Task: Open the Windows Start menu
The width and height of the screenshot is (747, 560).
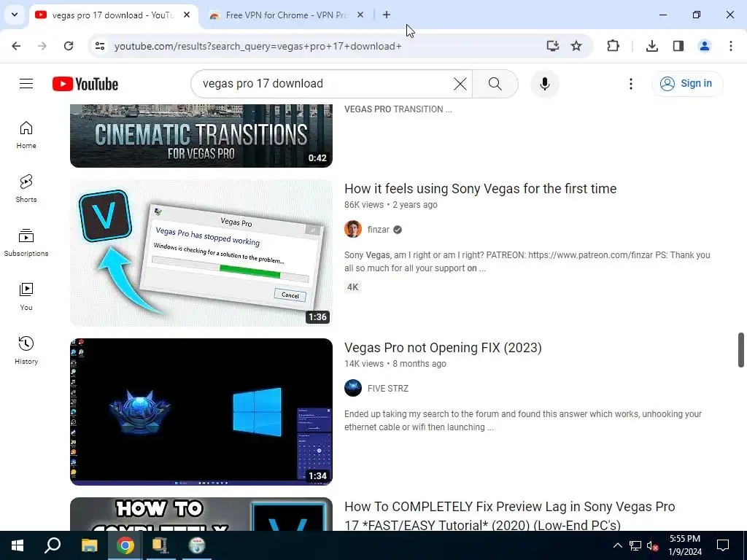Action: pyautogui.click(x=18, y=545)
